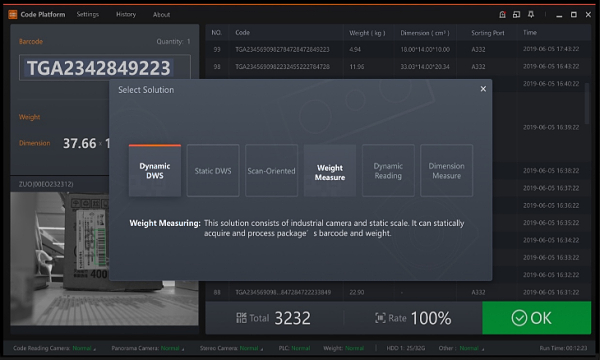The width and height of the screenshot is (600, 360).
Task: Click the records table scrollbar
Action: click(587, 103)
